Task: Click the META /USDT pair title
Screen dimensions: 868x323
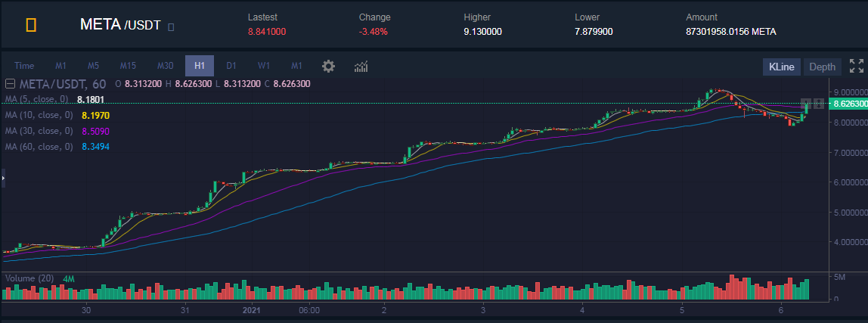Action: click(x=120, y=25)
